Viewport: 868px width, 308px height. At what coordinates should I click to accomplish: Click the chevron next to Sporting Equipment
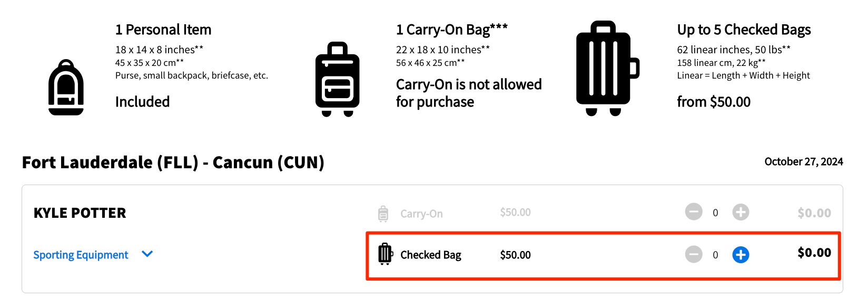click(147, 254)
